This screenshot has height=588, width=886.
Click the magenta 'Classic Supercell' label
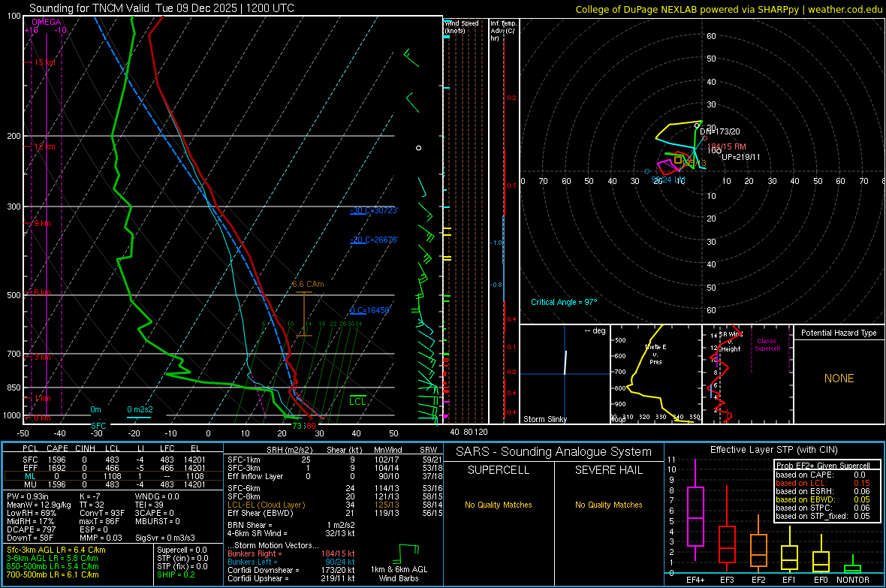[x=767, y=345]
